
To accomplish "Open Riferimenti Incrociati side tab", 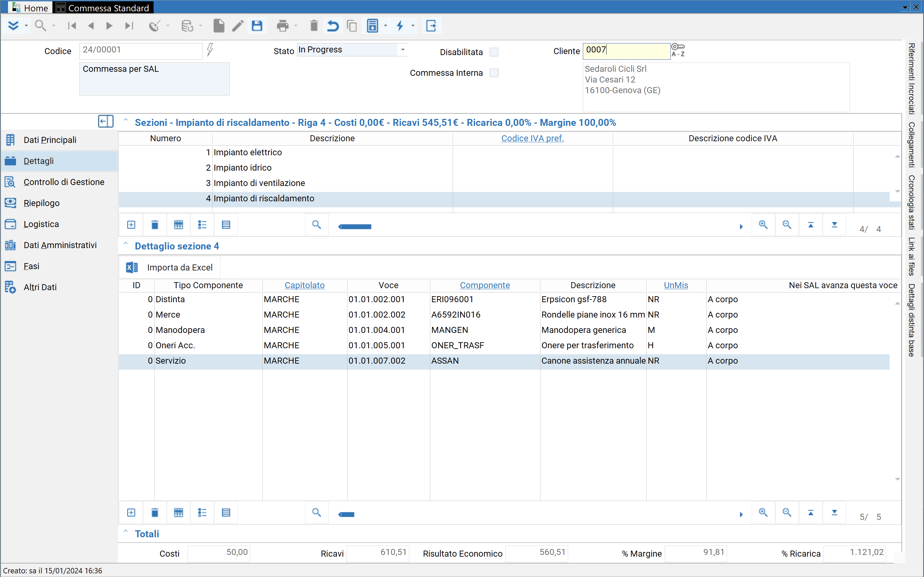I will [911, 78].
